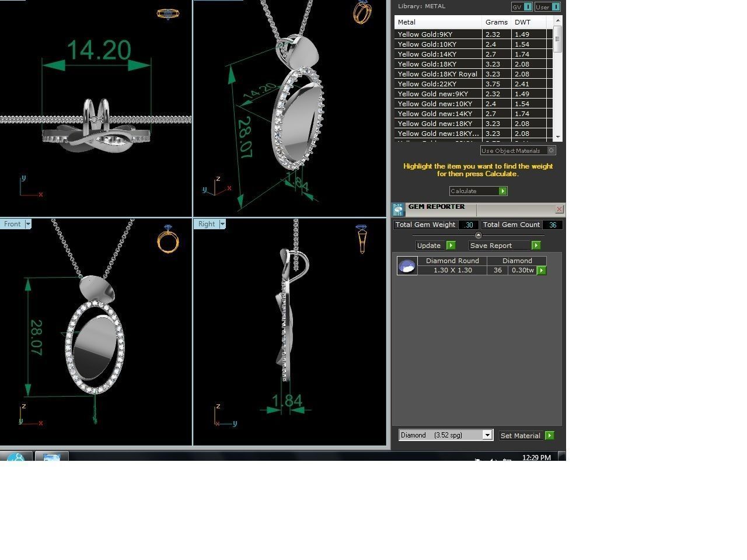Click the round diamond gem thumbnail

point(407,266)
